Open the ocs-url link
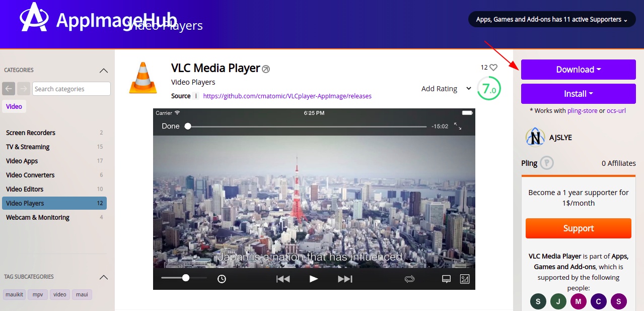 616,110
